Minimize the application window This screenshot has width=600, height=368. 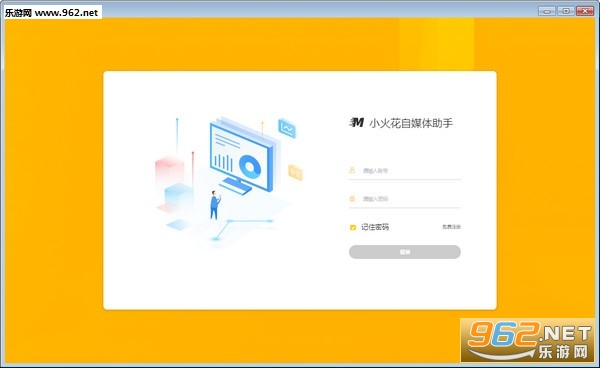click(547, 11)
